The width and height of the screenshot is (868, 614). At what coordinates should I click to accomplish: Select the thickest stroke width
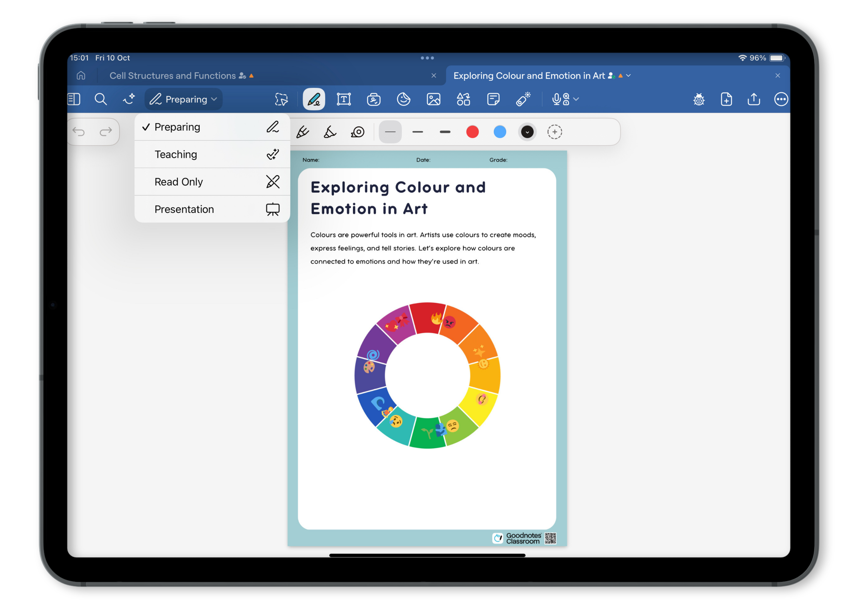pos(445,132)
